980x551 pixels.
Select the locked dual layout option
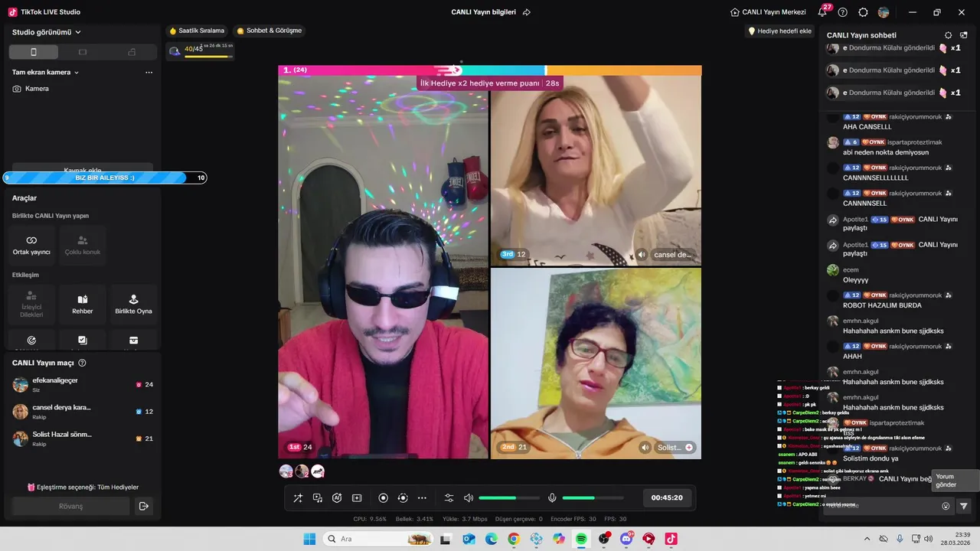coord(132,52)
